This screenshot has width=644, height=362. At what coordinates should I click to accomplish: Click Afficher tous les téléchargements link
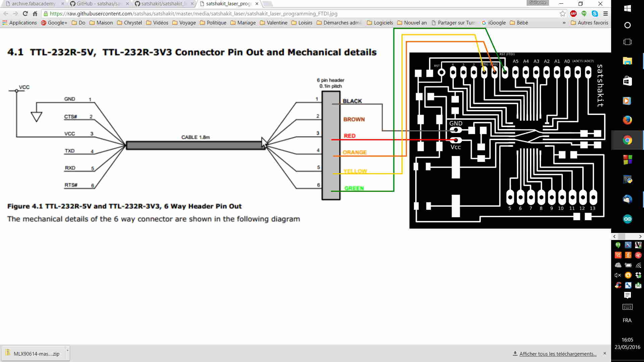(x=558, y=354)
